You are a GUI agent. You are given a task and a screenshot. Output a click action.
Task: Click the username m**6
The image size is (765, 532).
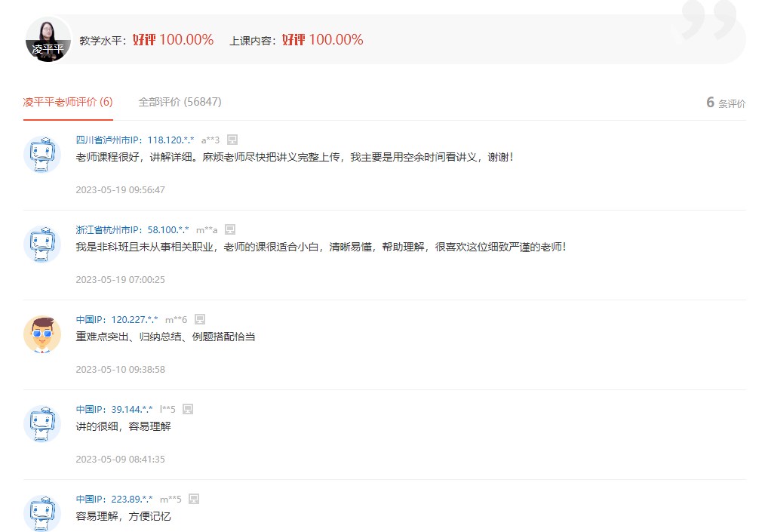tap(176, 320)
